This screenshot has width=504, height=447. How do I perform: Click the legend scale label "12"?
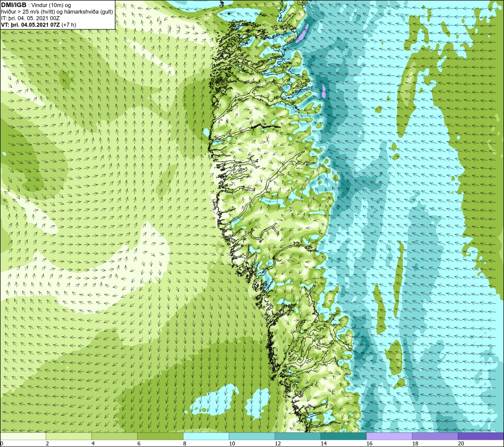point(278,443)
